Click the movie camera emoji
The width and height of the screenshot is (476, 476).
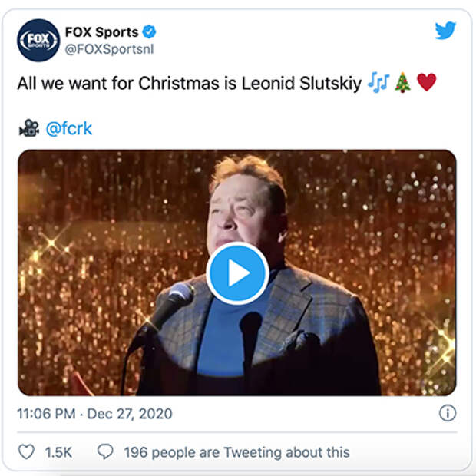coord(29,128)
